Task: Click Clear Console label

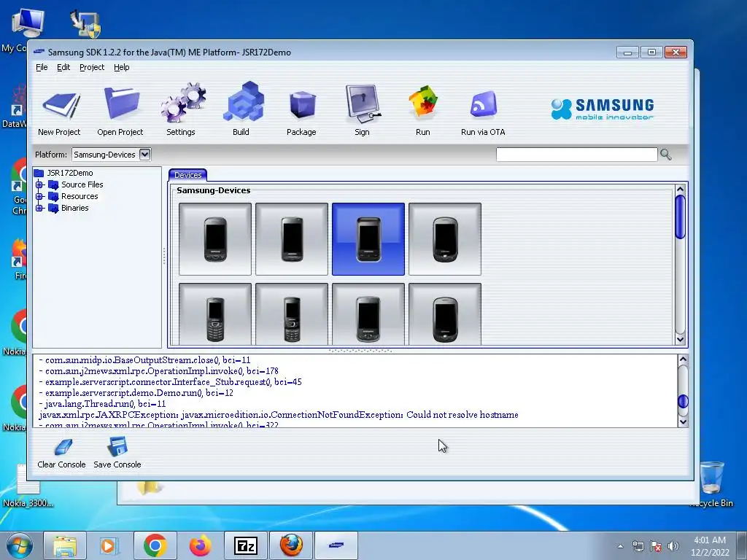Action: (61, 464)
